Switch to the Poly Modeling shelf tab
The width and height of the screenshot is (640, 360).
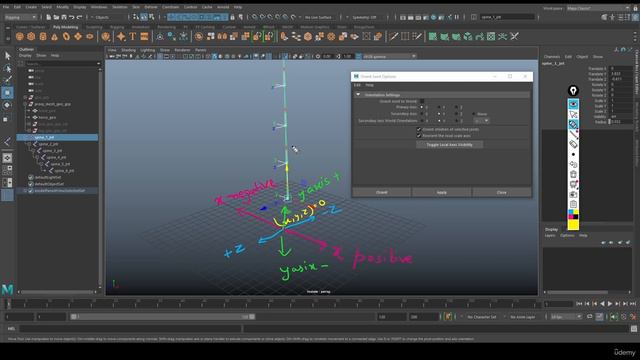click(x=65, y=27)
